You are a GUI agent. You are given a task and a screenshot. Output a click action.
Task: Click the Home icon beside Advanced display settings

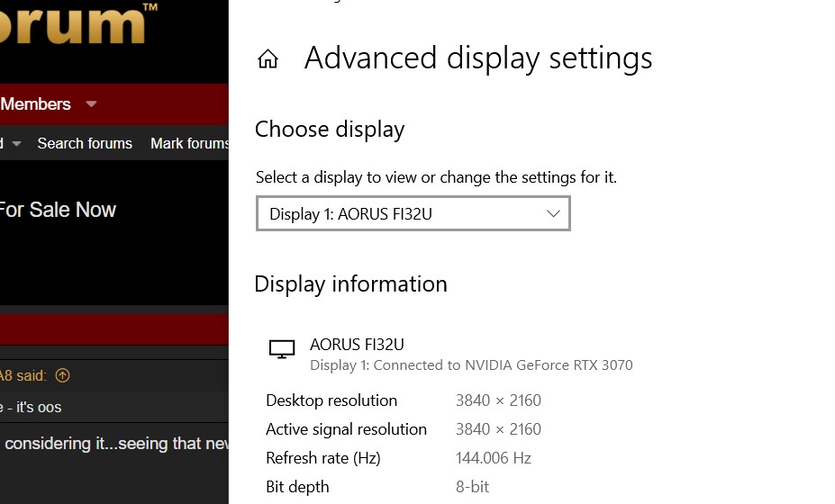click(268, 58)
